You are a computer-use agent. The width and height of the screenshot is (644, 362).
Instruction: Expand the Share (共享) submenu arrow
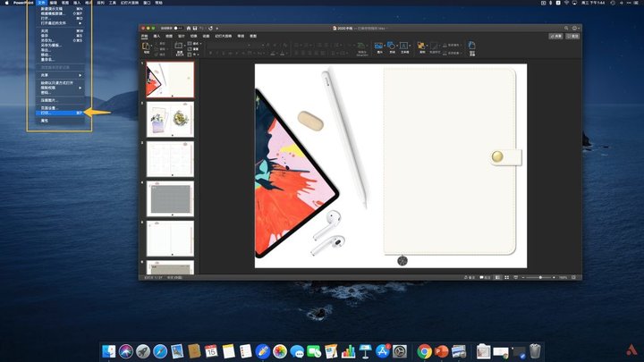[x=81, y=75]
